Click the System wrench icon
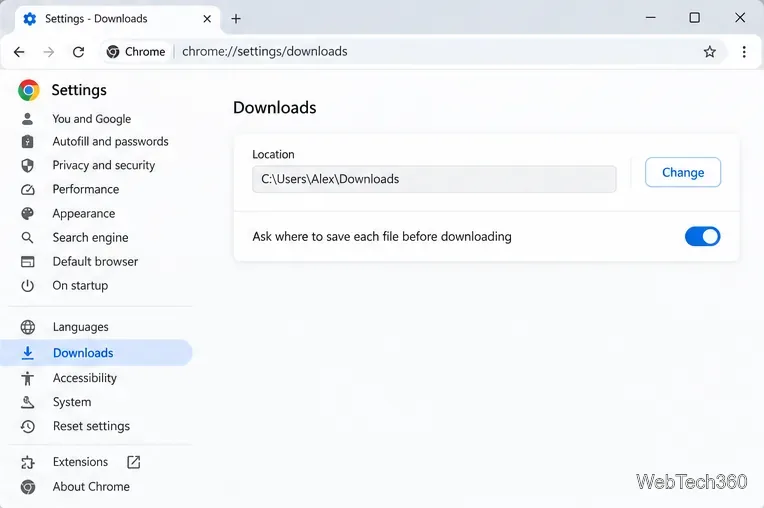Viewport: 764px width, 508px height. (x=28, y=402)
